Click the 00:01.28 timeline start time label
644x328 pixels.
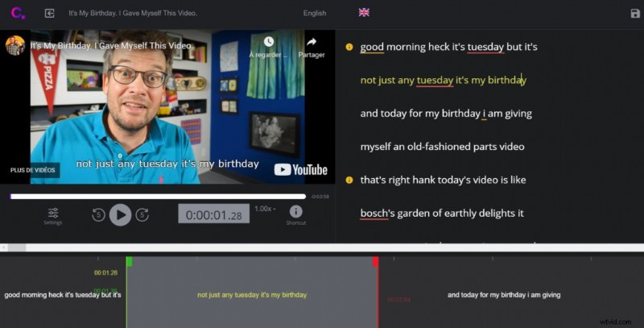click(105, 272)
